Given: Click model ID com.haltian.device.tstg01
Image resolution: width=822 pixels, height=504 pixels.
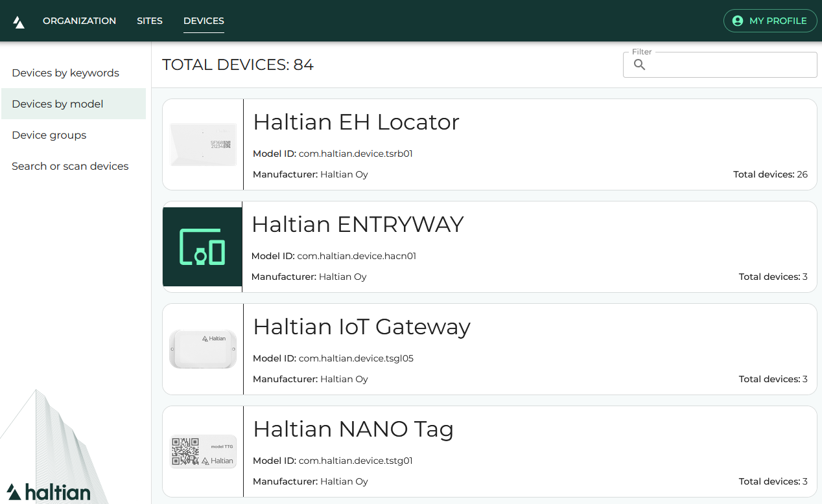Looking at the screenshot, I should pyautogui.click(x=355, y=461).
